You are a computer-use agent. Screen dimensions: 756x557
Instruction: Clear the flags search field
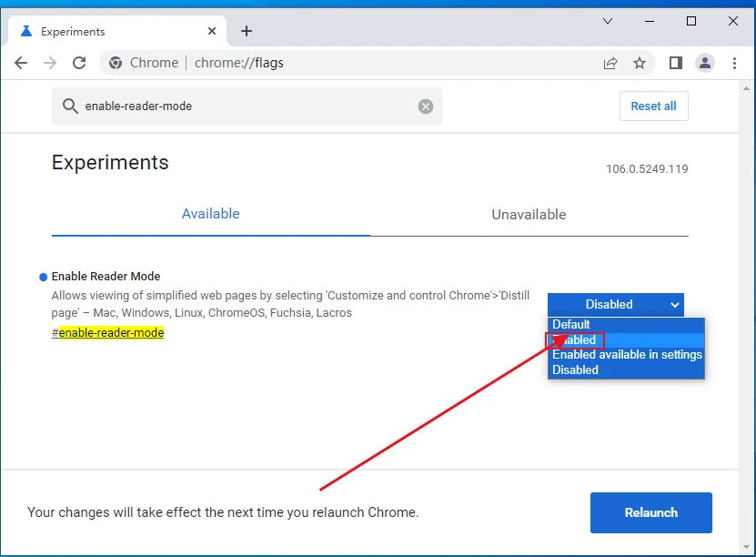pos(425,106)
